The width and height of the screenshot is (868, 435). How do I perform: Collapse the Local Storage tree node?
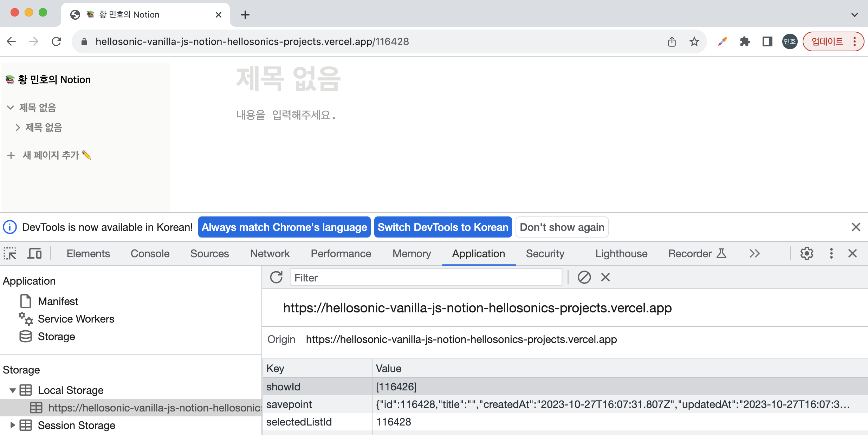click(13, 390)
